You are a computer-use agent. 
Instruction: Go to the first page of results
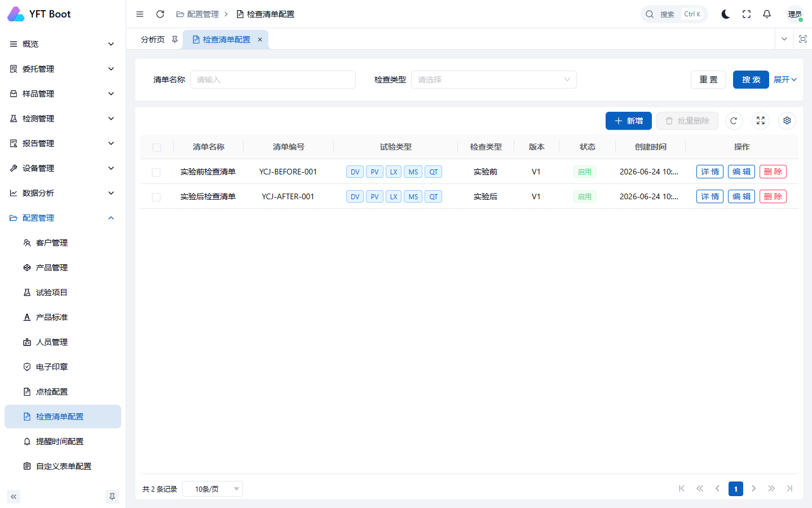pyautogui.click(x=682, y=489)
